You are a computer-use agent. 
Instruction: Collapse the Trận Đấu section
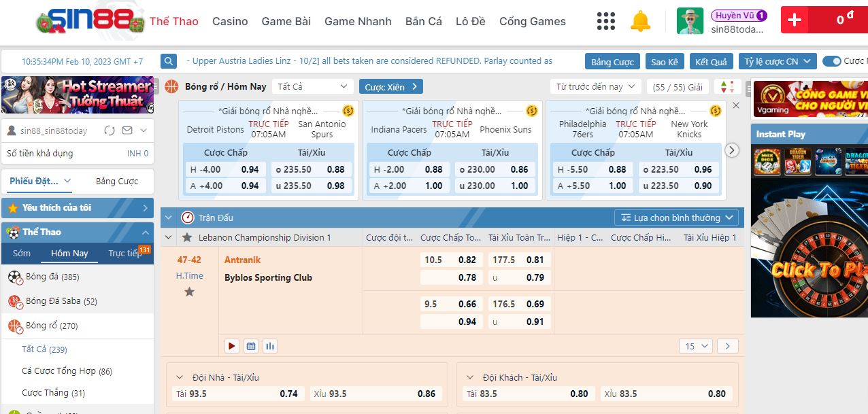[169, 218]
